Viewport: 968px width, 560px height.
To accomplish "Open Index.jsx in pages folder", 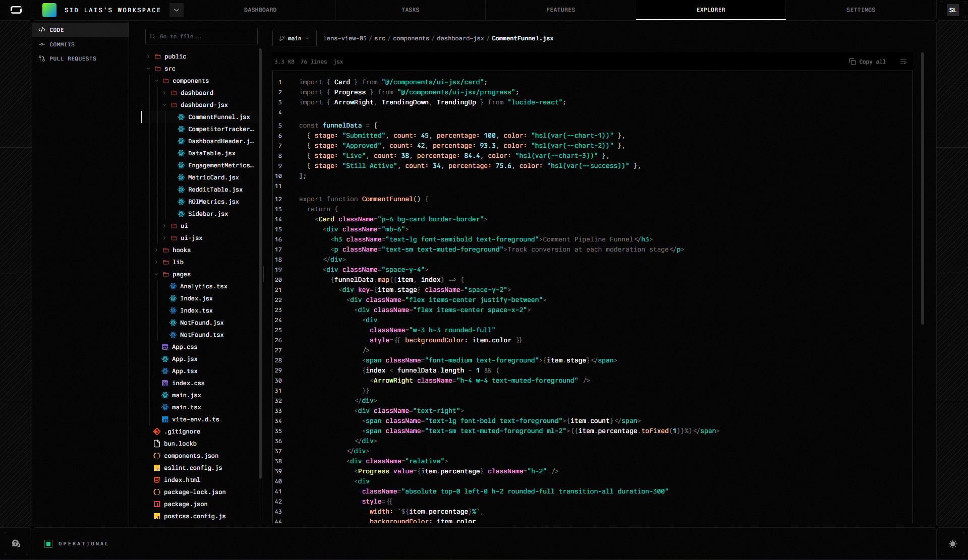I will (x=196, y=298).
